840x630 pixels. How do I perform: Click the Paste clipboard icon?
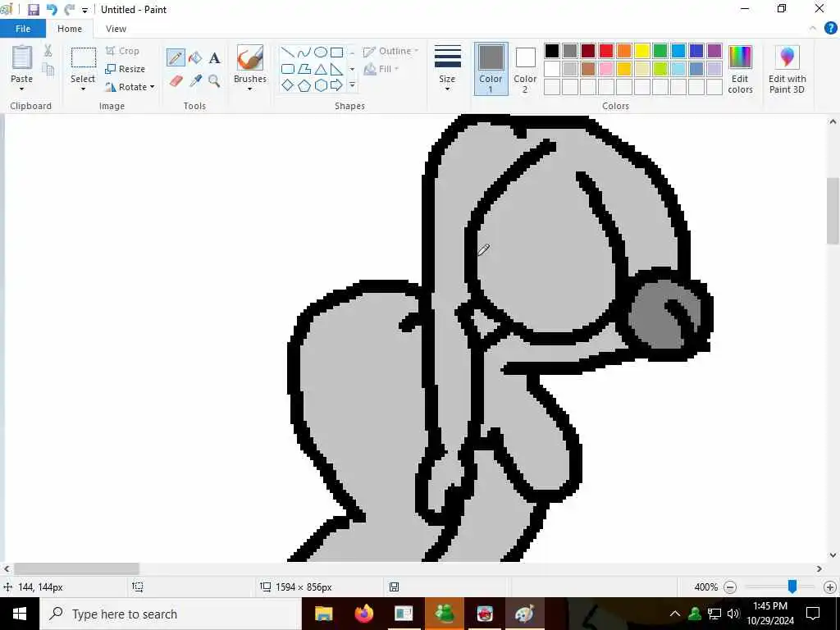pos(22,57)
